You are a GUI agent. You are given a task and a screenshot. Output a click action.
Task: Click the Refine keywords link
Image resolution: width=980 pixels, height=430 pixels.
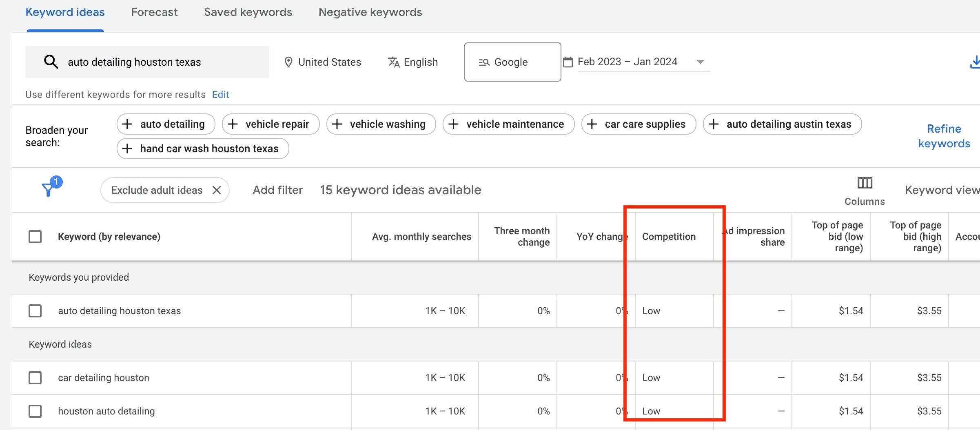tap(944, 136)
